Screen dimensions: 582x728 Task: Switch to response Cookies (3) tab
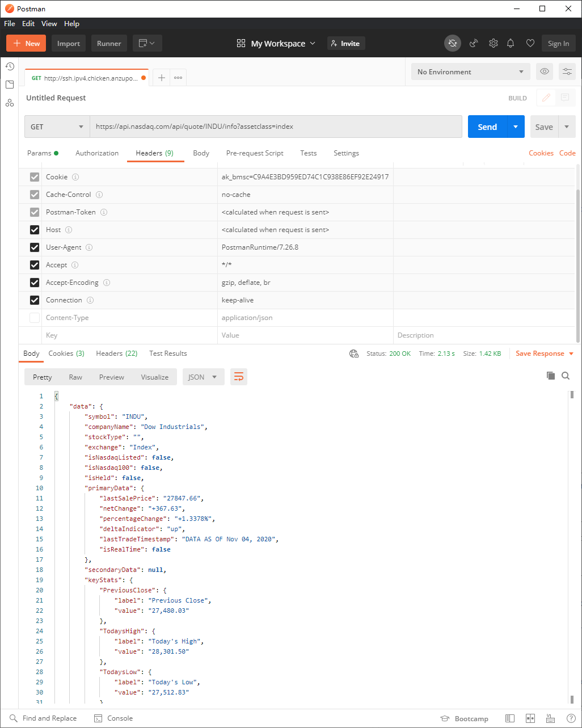[66, 354]
